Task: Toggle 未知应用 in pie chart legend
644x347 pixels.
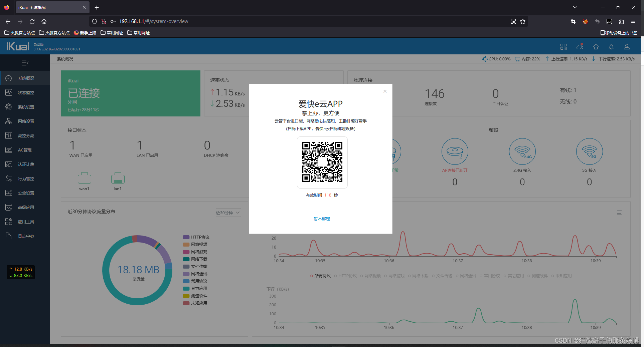Action: tap(195, 303)
